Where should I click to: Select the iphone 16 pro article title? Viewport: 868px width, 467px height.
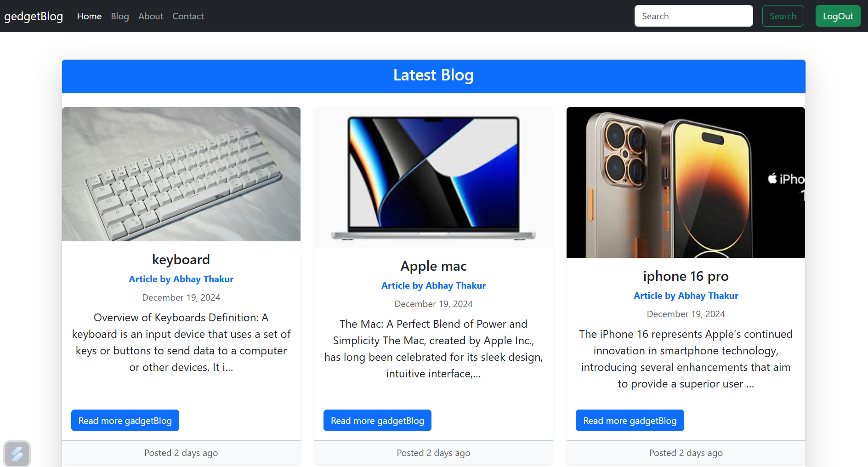click(x=686, y=276)
